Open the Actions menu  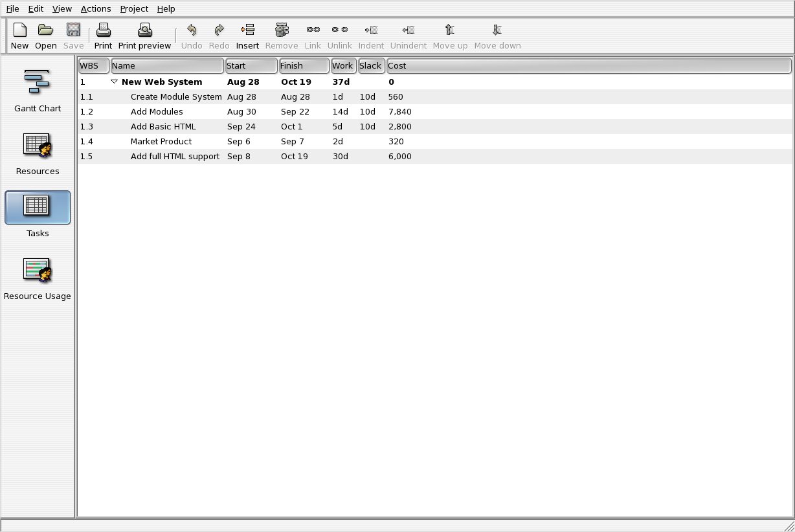pos(96,8)
